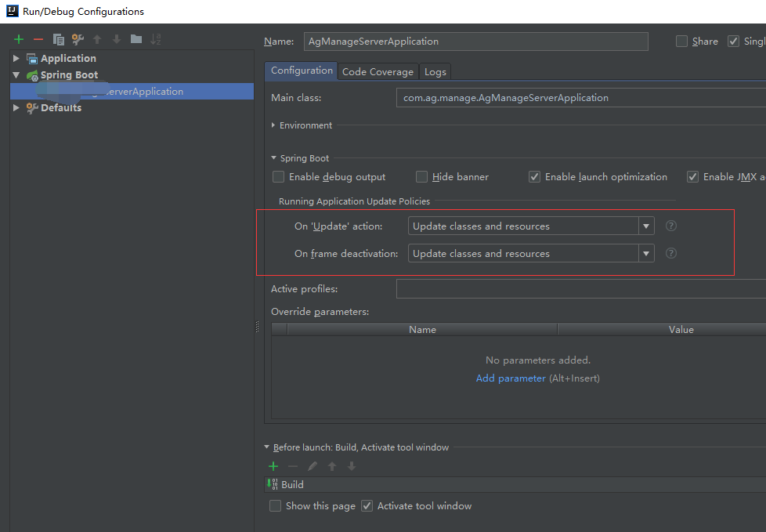The image size is (766, 532).
Task: Move the configuration down the list
Action: [114, 38]
